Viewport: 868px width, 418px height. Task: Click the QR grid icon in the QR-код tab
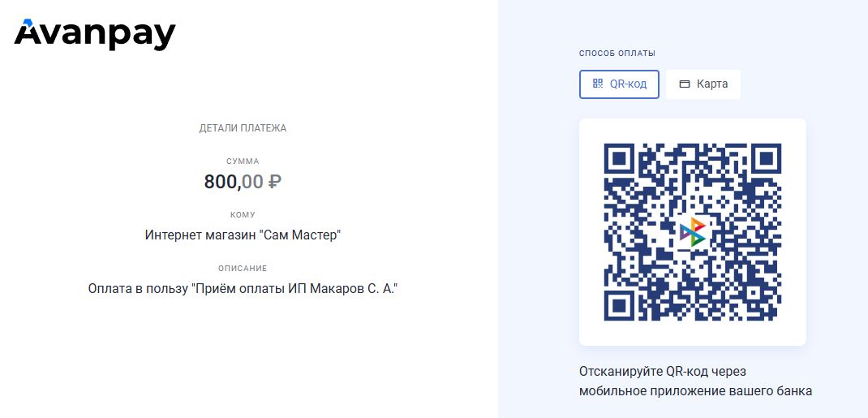tap(597, 84)
